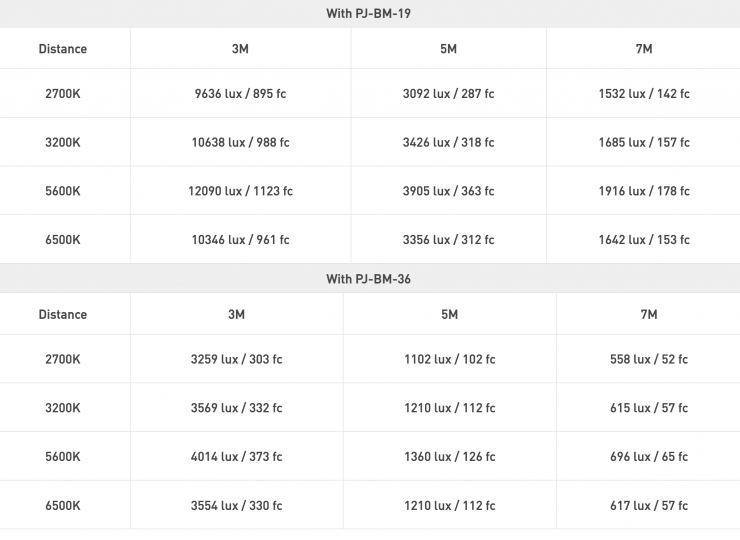The width and height of the screenshot is (740, 540).
Task: Click the 1532 lux / 142 fc value
Action: point(644,94)
